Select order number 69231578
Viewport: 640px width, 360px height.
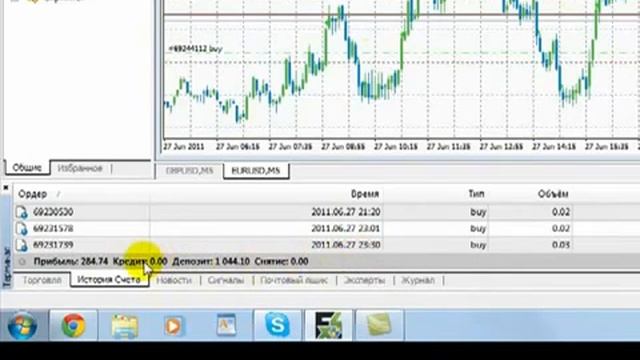(x=53, y=229)
